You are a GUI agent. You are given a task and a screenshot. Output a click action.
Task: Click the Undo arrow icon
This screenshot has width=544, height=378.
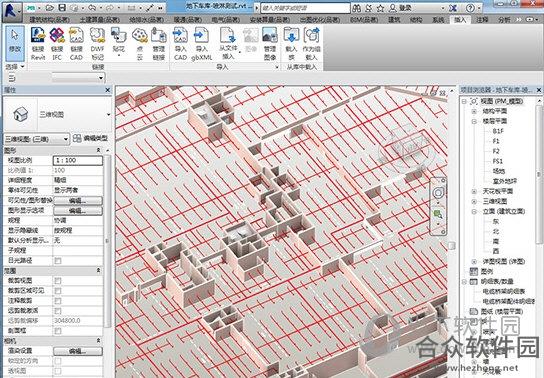point(92,7)
